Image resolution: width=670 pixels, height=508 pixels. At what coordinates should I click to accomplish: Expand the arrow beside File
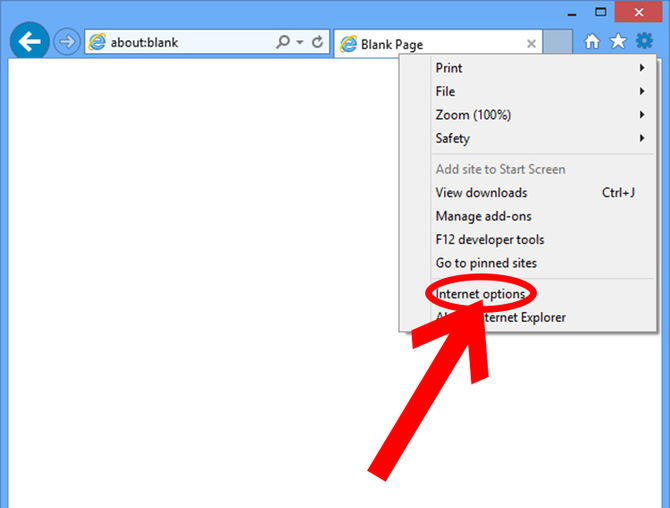pyautogui.click(x=642, y=91)
